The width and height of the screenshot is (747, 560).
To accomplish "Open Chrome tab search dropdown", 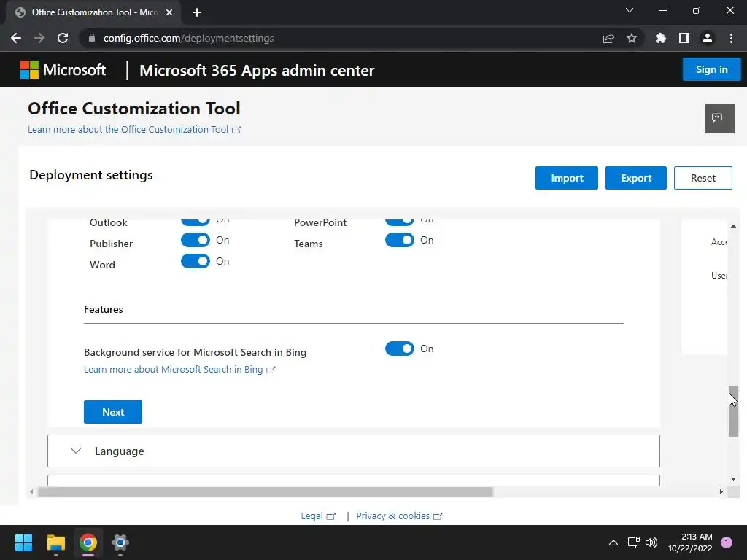I will [x=630, y=11].
